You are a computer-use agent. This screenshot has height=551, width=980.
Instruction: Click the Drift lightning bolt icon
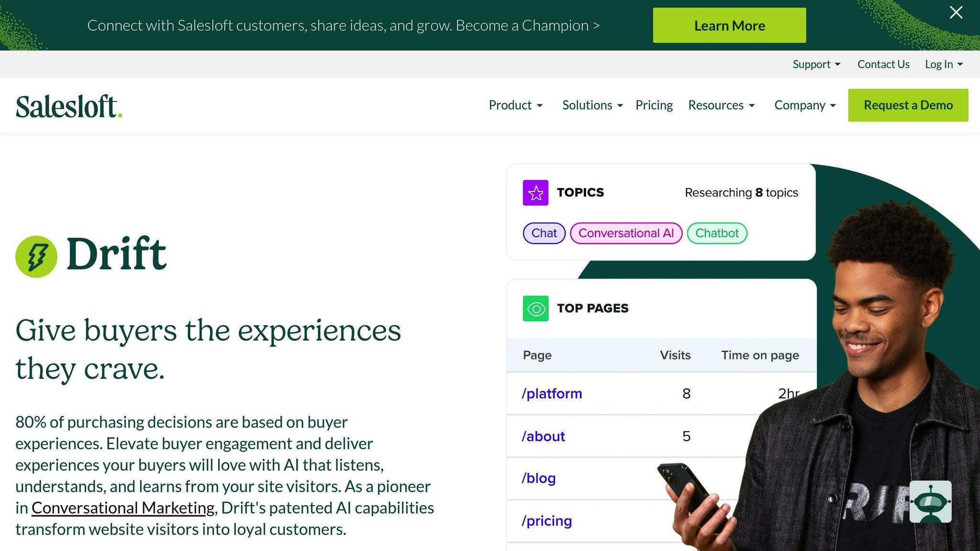(x=36, y=256)
